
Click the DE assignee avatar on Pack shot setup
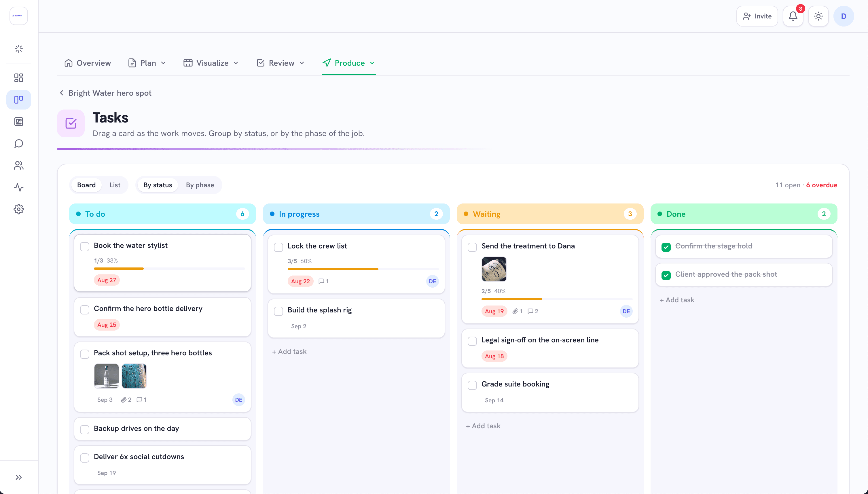[x=239, y=400]
